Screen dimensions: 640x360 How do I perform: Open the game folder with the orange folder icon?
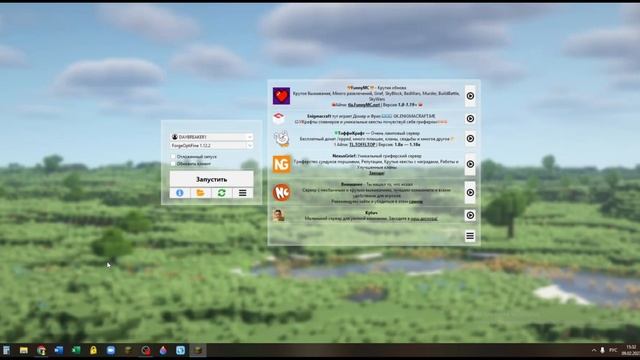tap(201, 193)
